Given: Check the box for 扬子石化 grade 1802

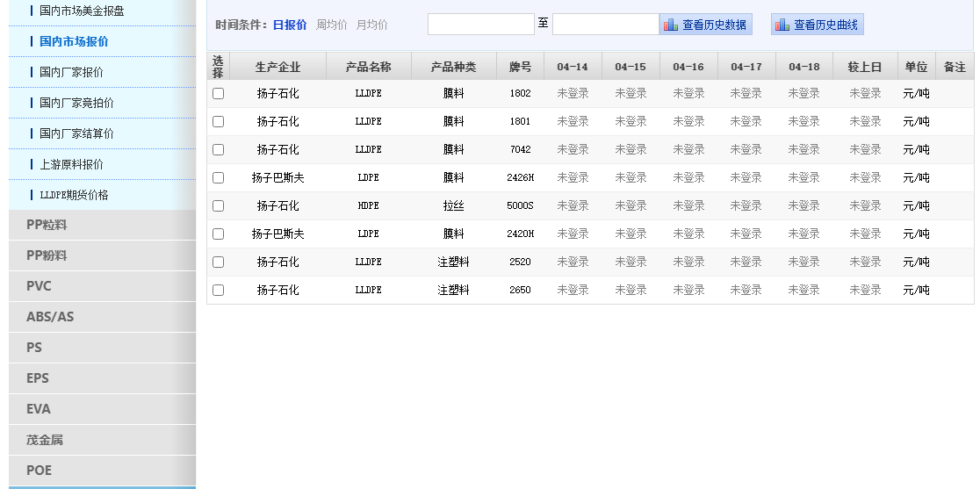Looking at the screenshot, I should pyautogui.click(x=219, y=93).
